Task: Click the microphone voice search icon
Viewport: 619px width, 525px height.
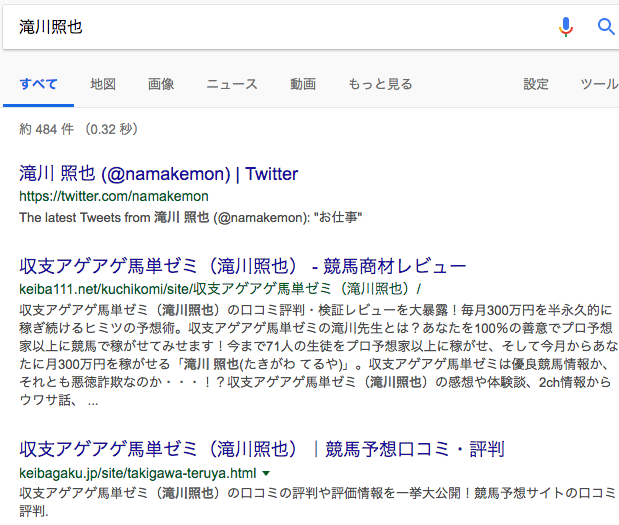Action: 566,27
